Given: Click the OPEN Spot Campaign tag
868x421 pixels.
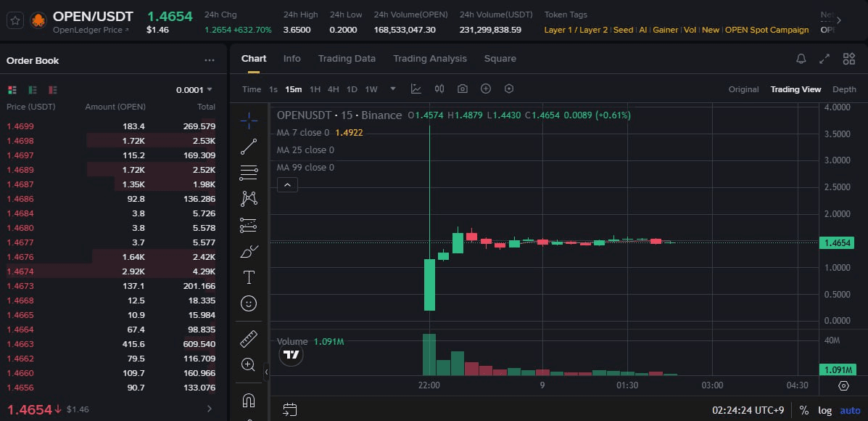Looking at the screenshot, I should [x=766, y=30].
